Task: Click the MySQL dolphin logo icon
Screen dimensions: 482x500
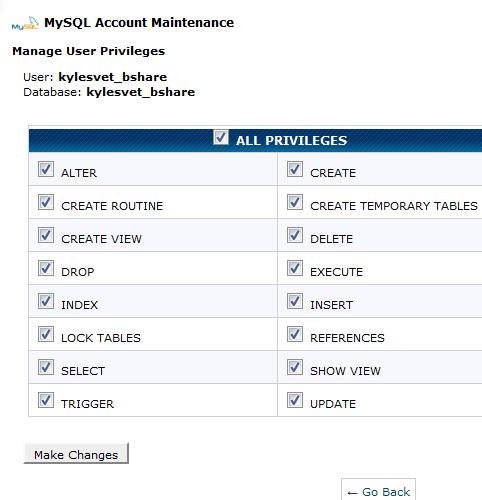Action: point(25,23)
